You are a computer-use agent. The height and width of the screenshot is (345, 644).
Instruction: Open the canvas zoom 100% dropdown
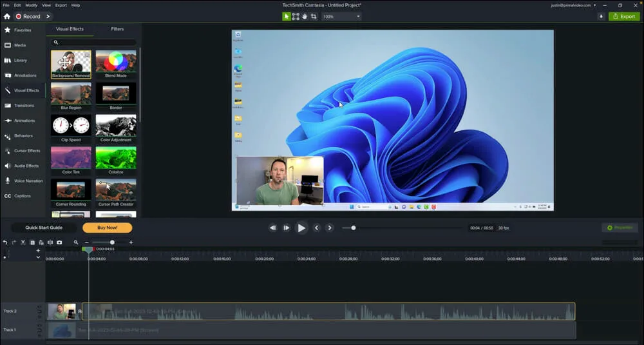click(341, 16)
